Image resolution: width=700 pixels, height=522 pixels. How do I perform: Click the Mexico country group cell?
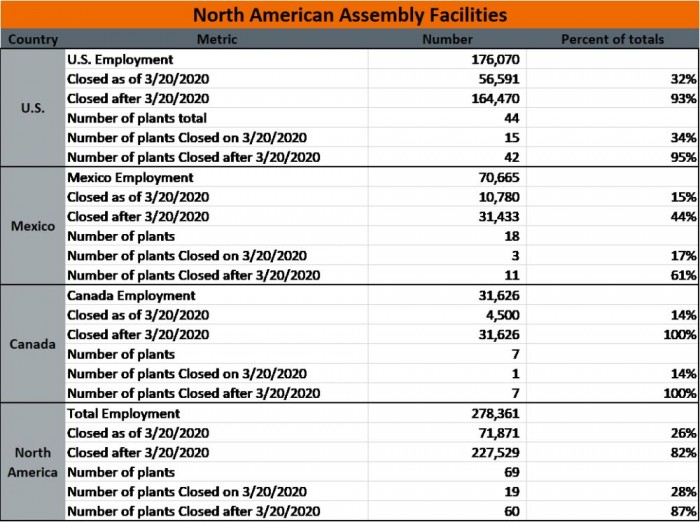pyautogui.click(x=33, y=226)
